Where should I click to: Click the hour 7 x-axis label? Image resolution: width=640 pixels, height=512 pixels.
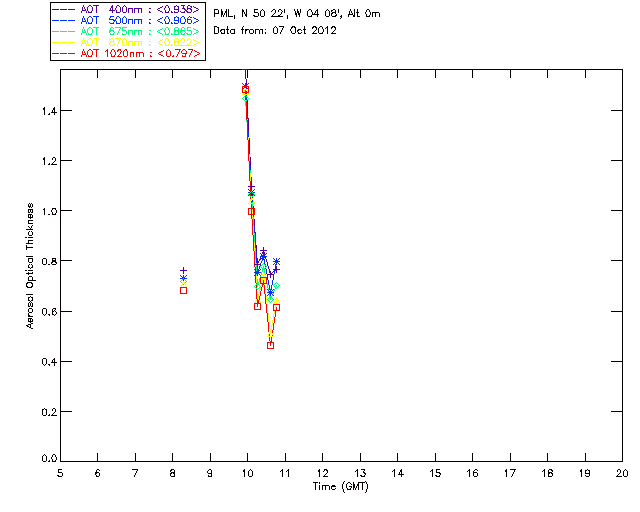pos(135,473)
